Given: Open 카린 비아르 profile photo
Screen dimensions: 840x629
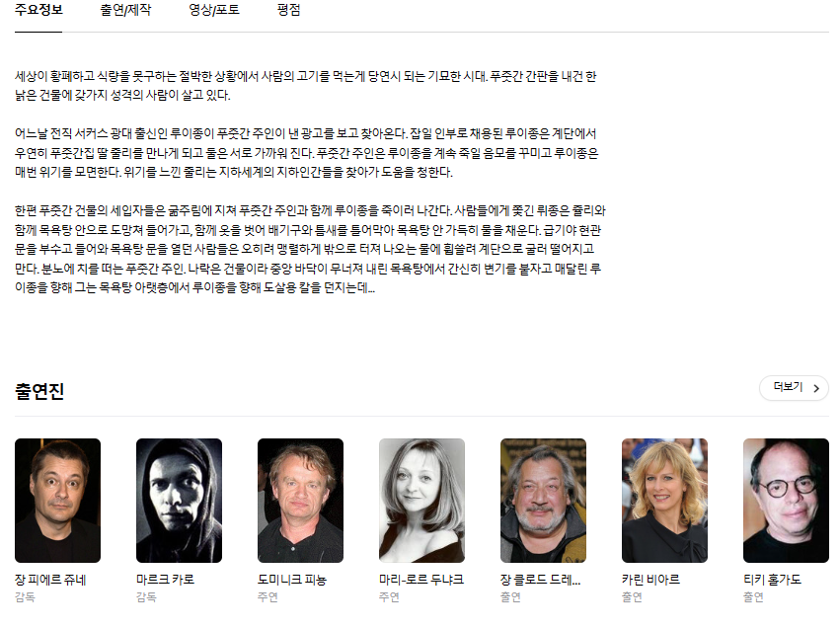Looking at the screenshot, I should 664,501.
